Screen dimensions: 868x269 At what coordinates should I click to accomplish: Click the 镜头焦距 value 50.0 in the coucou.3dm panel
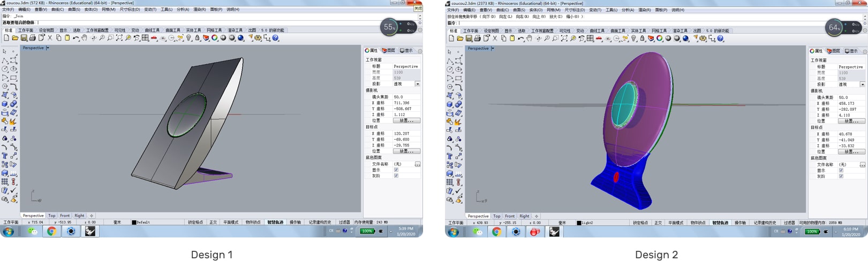(399, 97)
